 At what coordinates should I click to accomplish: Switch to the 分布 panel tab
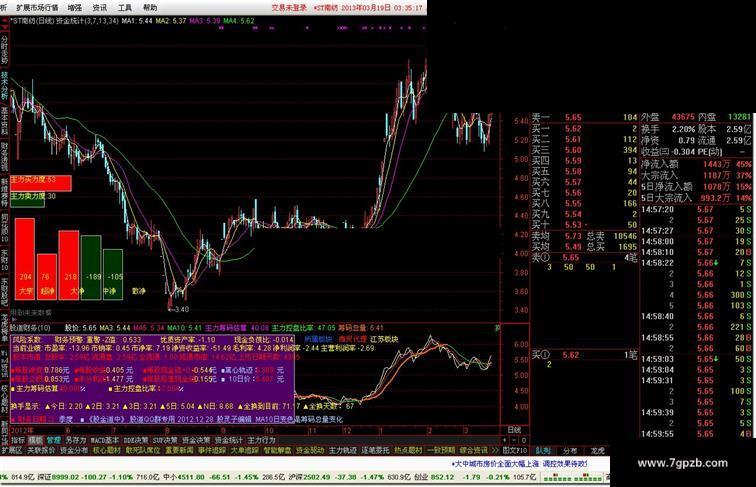tap(570, 451)
